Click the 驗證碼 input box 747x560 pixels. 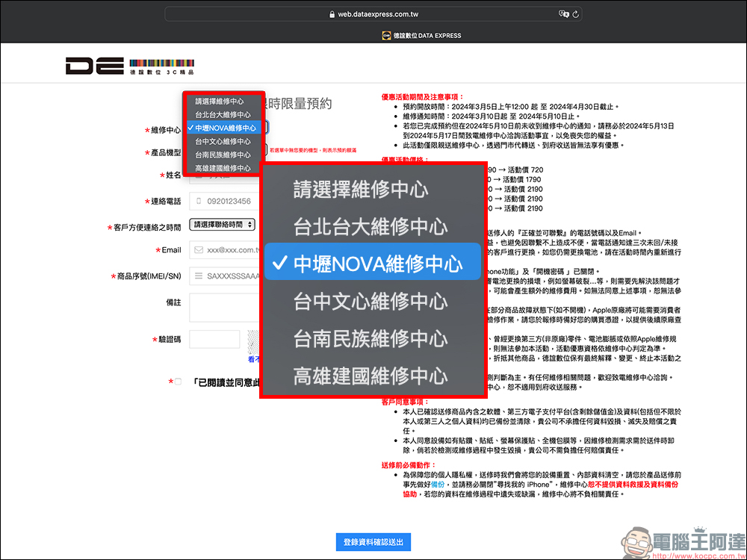point(214,339)
